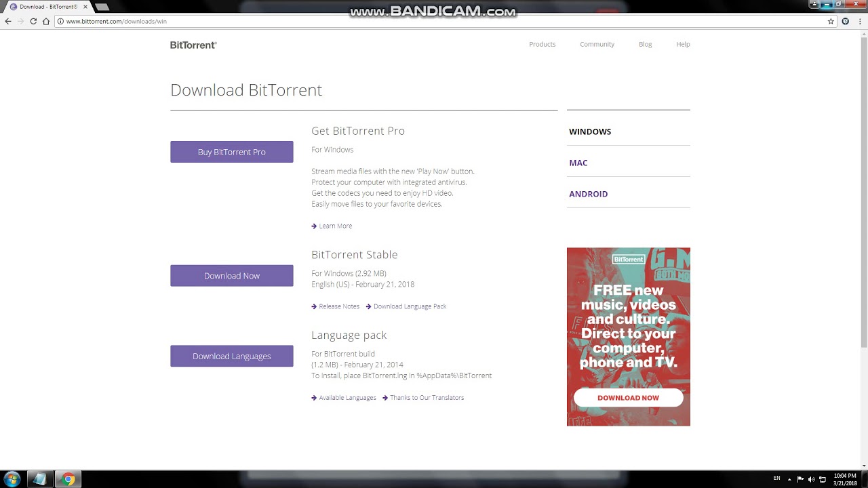Image resolution: width=868 pixels, height=488 pixels.
Task: Bookmark this page with the star icon
Action: click(x=831, y=21)
